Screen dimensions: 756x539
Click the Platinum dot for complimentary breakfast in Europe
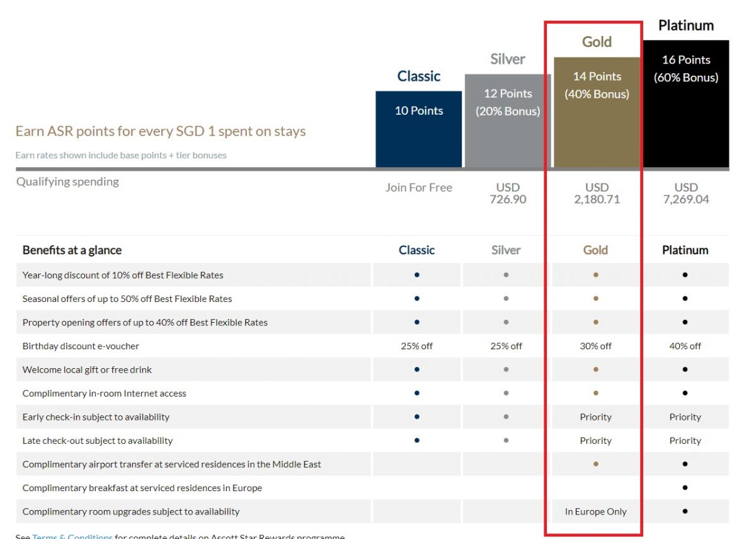pyautogui.click(x=685, y=488)
